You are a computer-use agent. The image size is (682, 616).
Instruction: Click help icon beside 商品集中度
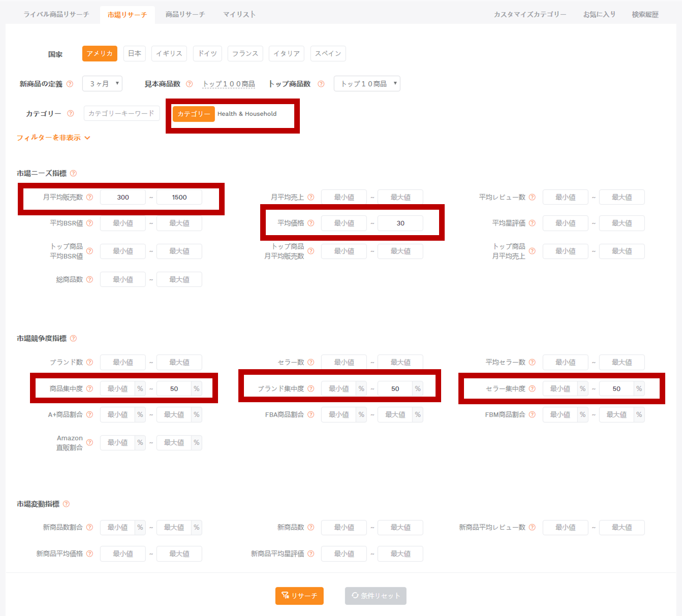[x=90, y=388]
